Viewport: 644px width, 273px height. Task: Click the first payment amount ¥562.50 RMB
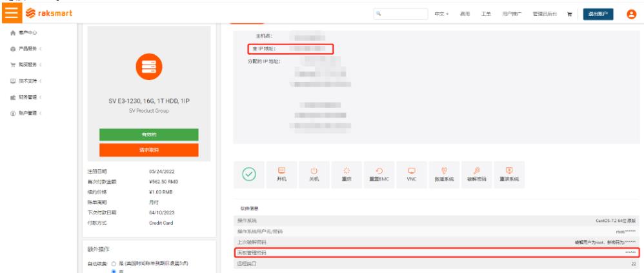tap(163, 182)
